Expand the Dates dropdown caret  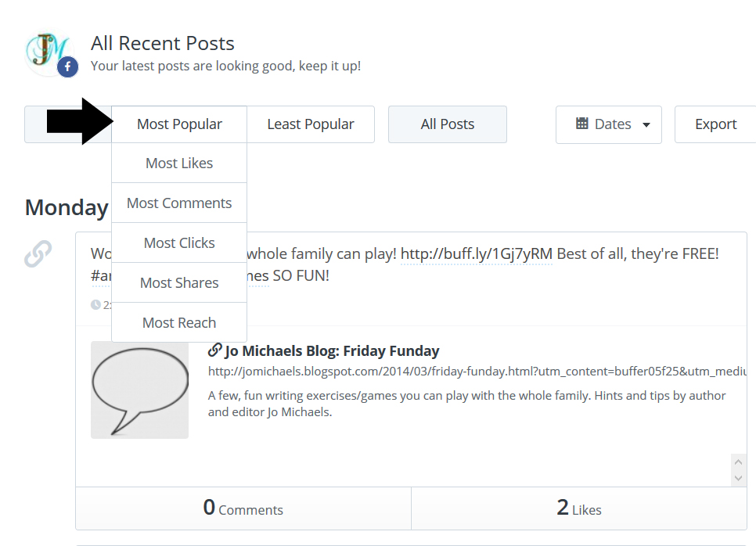[x=646, y=124]
